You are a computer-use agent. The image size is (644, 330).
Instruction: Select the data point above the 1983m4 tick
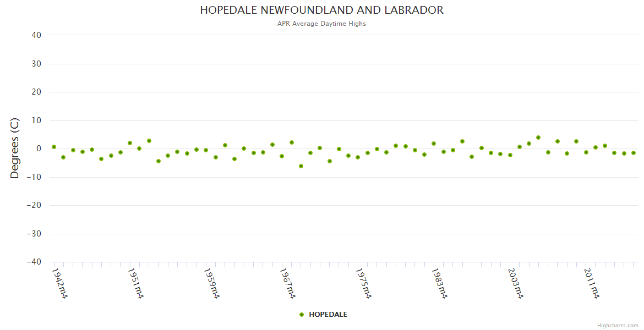(434, 144)
